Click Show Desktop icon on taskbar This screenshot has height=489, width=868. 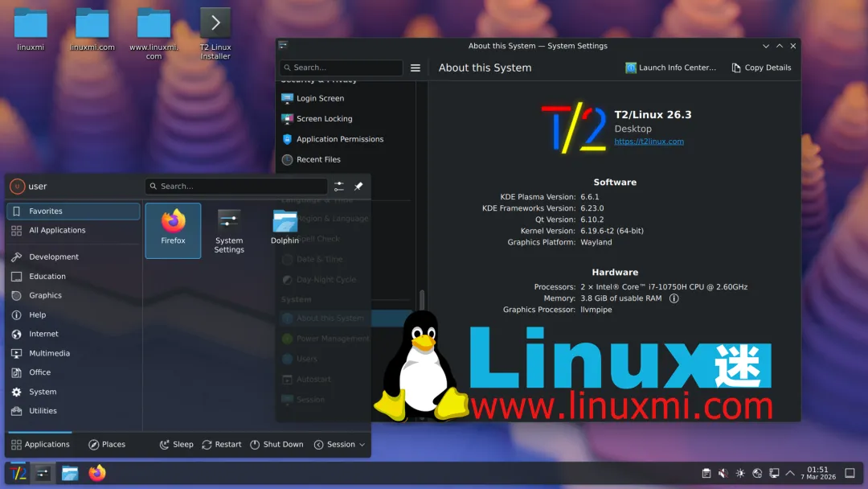pyautogui.click(x=850, y=473)
